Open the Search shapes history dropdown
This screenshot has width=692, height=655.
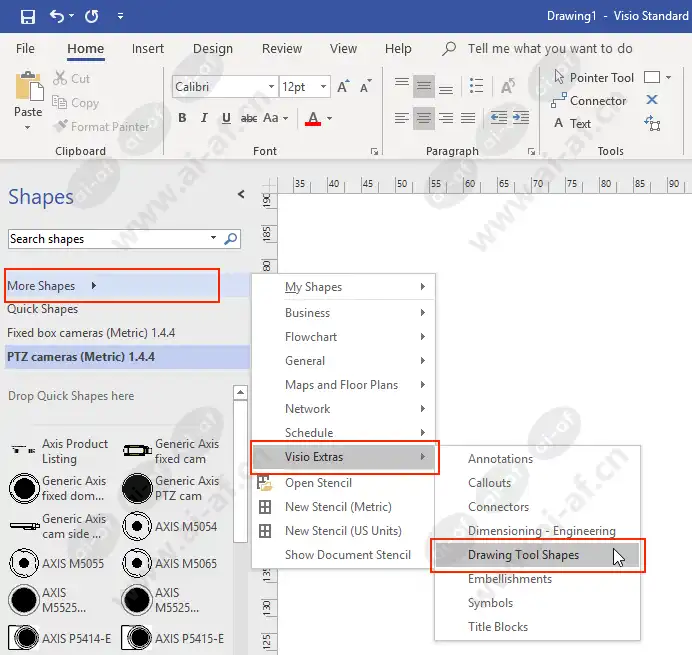pos(213,238)
